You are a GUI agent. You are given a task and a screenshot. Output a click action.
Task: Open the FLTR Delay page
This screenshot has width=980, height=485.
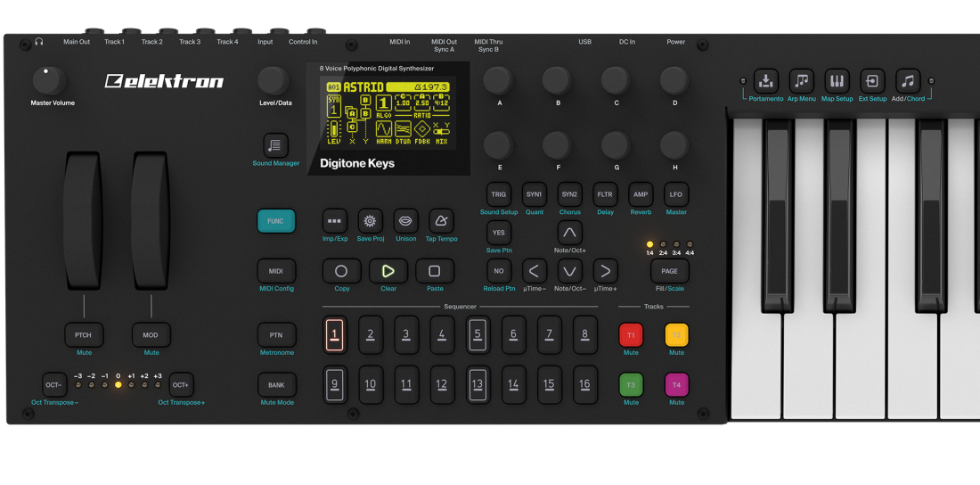(605, 194)
